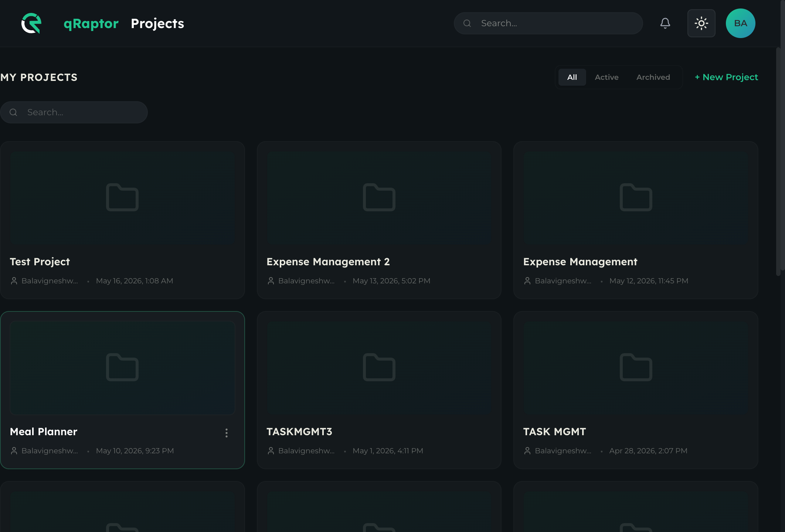The height and width of the screenshot is (532, 785).
Task: Click the date May 16, 2026, 1:08 AM
Action: (135, 281)
